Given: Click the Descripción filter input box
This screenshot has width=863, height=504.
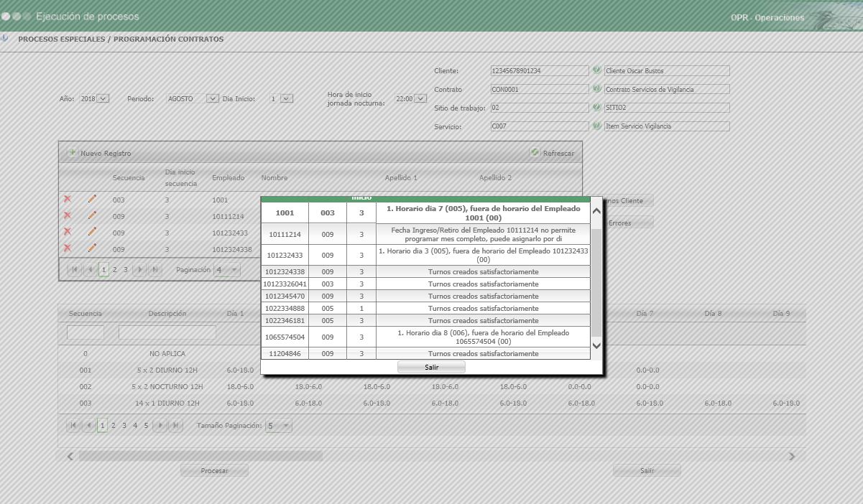Looking at the screenshot, I should pyautogui.click(x=167, y=332).
